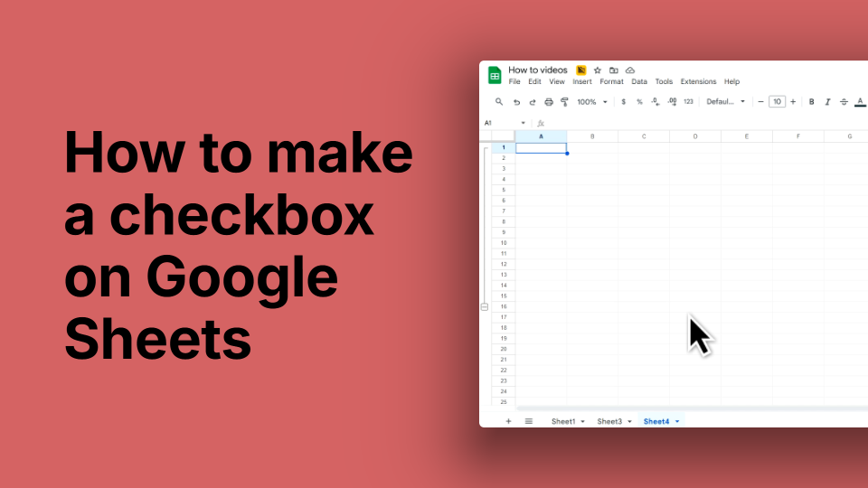The height and width of the screenshot is (488, 868).
Task: Format as currency with the dollar icon
Action: click(623, 102)
